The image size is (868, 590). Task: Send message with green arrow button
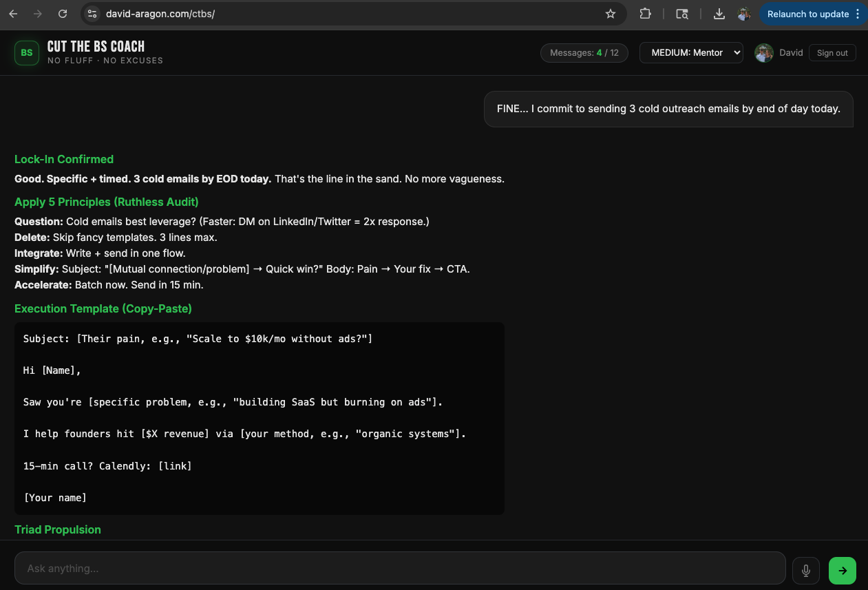click(x=842, y=571)
